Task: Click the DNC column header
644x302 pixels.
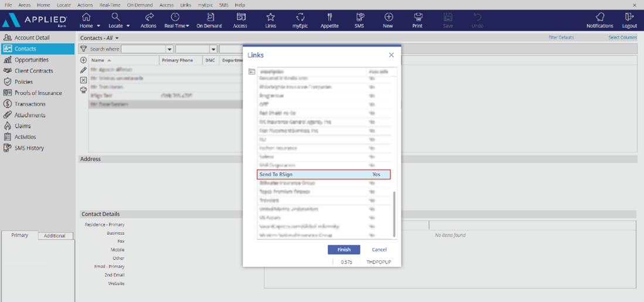Action: tap(211, 60)
